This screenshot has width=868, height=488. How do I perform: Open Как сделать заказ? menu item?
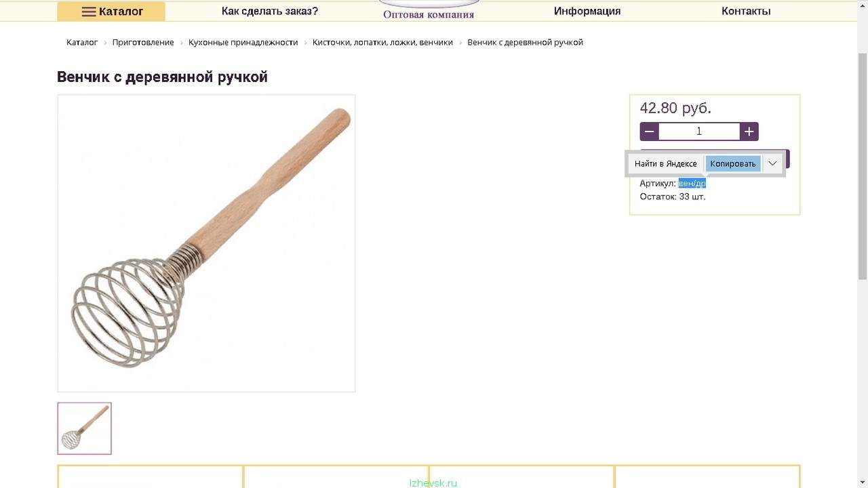coord(270,11)
